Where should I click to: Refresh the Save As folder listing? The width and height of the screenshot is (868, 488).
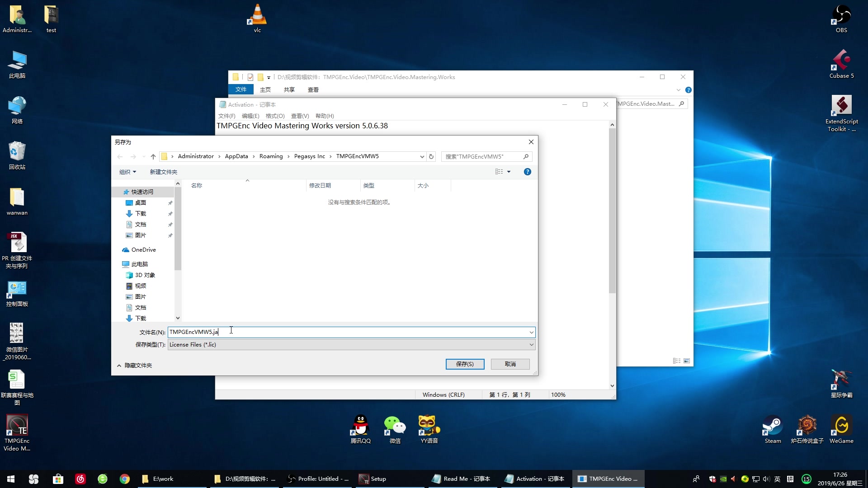(431, 156)
